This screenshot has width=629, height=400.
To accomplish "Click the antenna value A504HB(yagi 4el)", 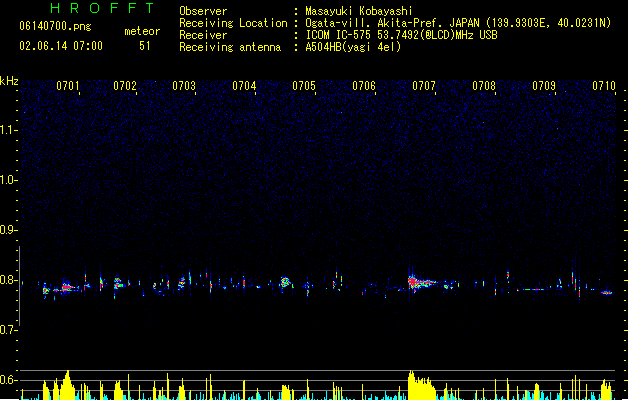I will (x=353, y=47).
